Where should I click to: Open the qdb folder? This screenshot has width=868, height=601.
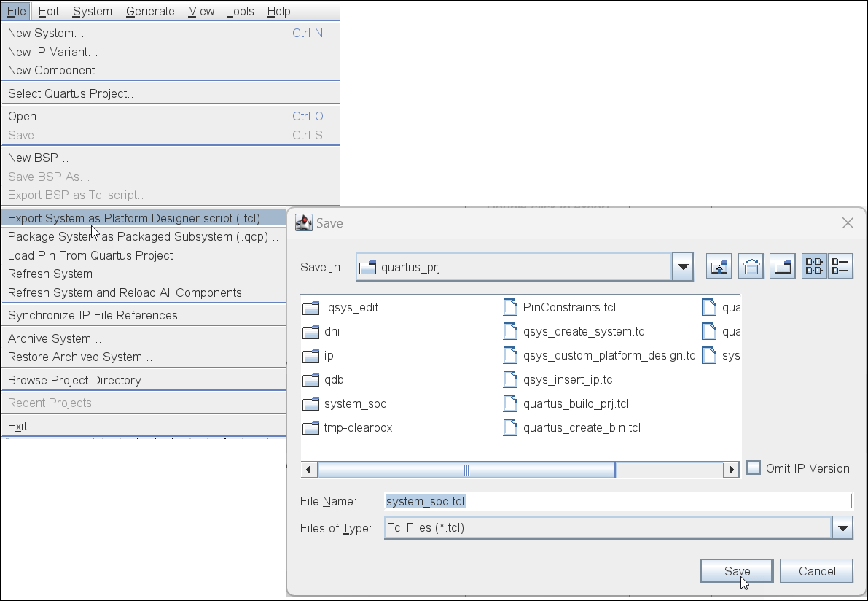(x=334, y=379)
